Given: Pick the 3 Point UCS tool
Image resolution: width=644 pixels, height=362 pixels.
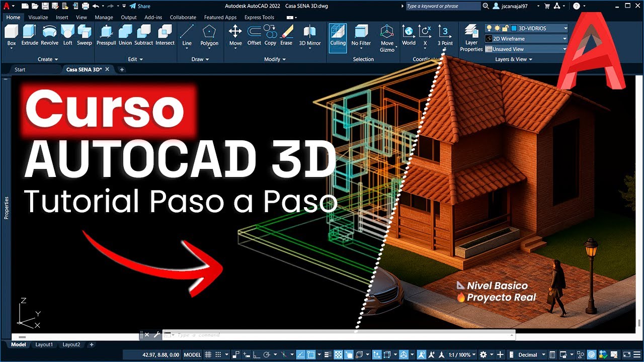Looking at the screenshot, I should (445, 35).
